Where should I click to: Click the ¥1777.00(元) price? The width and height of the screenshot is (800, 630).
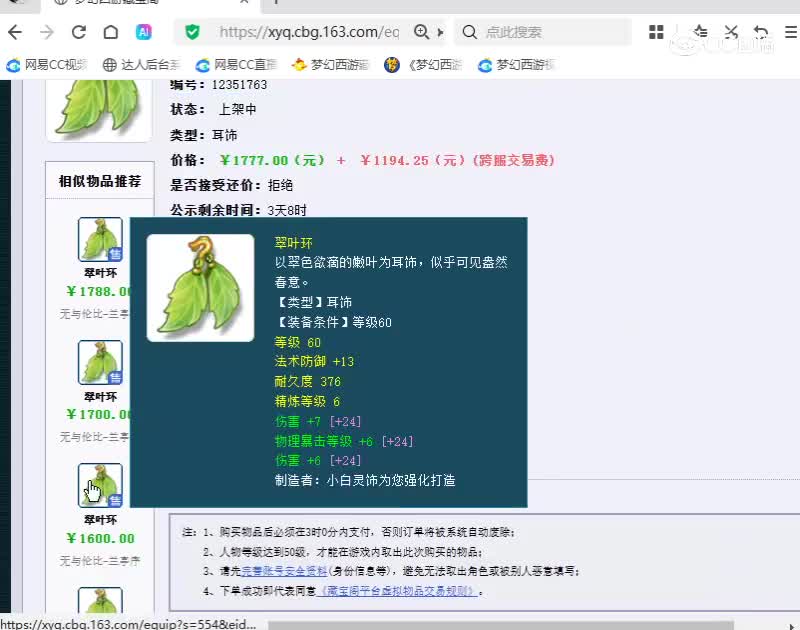point(272,160)
